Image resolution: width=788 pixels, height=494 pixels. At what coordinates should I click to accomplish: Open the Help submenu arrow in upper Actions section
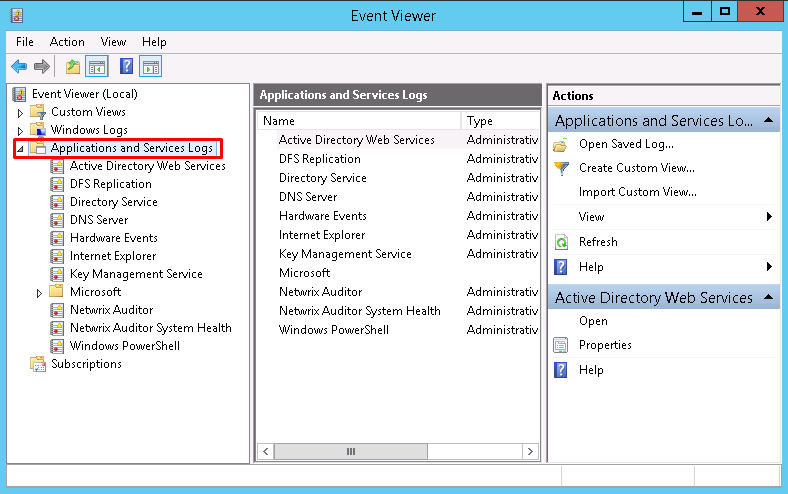769,266
